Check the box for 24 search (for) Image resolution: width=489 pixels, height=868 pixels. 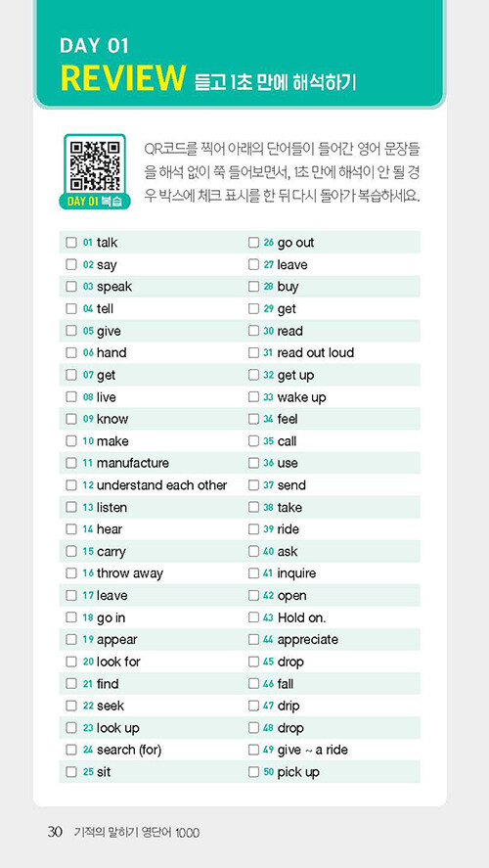71,751
